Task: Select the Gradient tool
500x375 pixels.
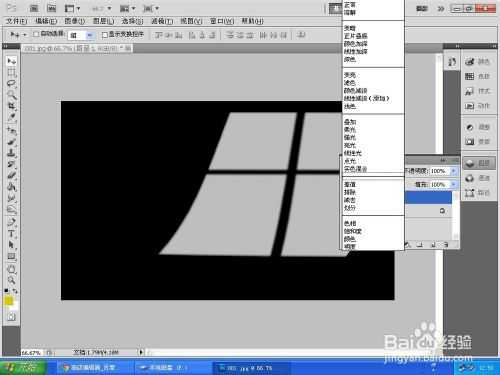Action: [x=11, y=187]
